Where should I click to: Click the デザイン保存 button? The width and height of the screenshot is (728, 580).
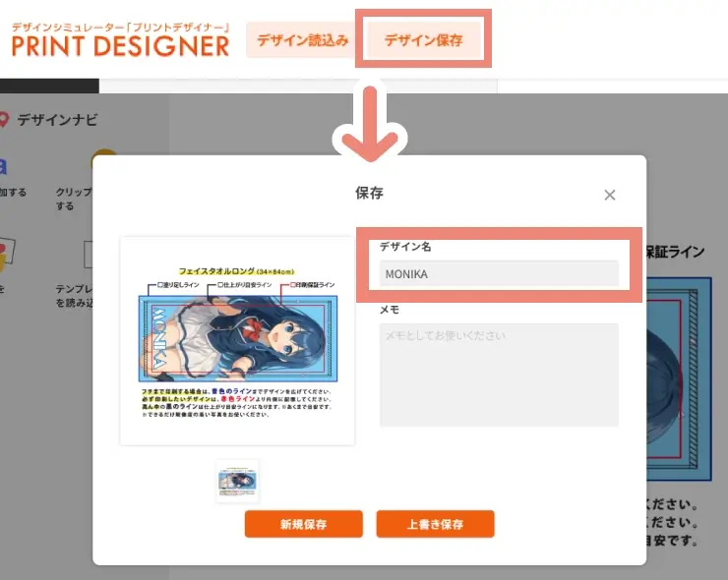pyautogui.click(x=423, y=40)
